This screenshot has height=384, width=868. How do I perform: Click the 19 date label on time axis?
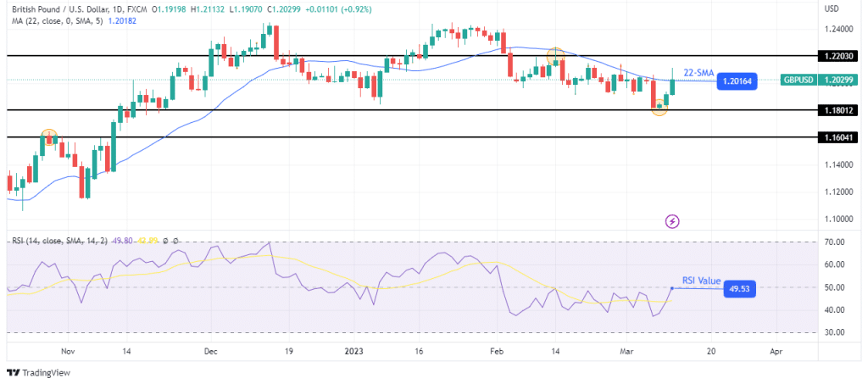[x=289, y=351]
